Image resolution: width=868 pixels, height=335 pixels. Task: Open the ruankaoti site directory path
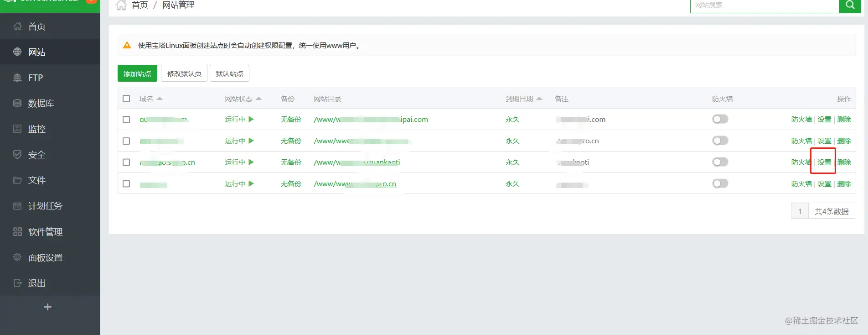tap(357, 162)
